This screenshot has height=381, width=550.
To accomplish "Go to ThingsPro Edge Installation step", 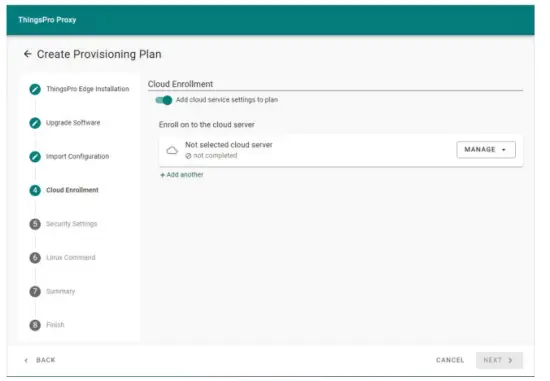I will click(88, 89).
